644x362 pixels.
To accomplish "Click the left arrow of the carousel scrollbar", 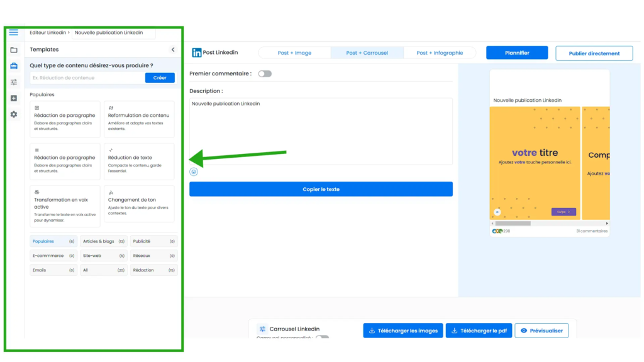I will (x=492, y=224).
